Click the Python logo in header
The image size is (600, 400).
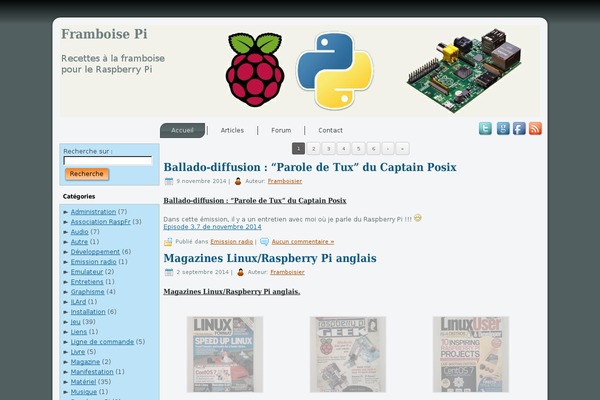[x=335, y=71]
